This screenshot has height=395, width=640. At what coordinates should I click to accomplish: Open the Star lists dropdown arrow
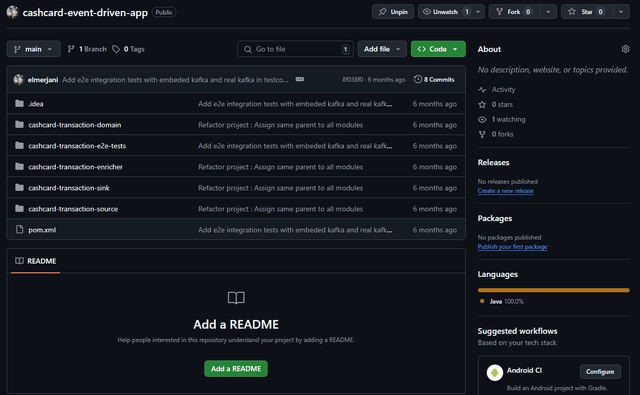(x=621, y=12)
